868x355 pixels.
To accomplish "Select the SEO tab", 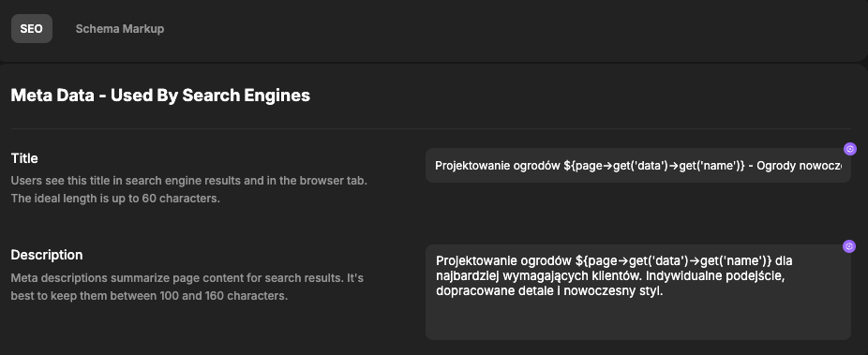I will [x=32, y=29].
